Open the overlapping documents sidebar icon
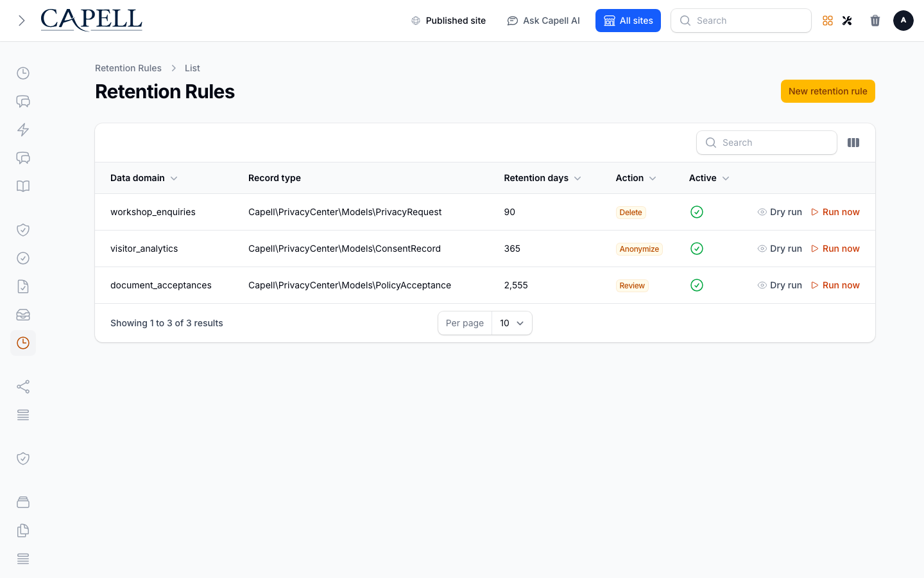This screenshot has width=924, height=578. tap(23, 530)
